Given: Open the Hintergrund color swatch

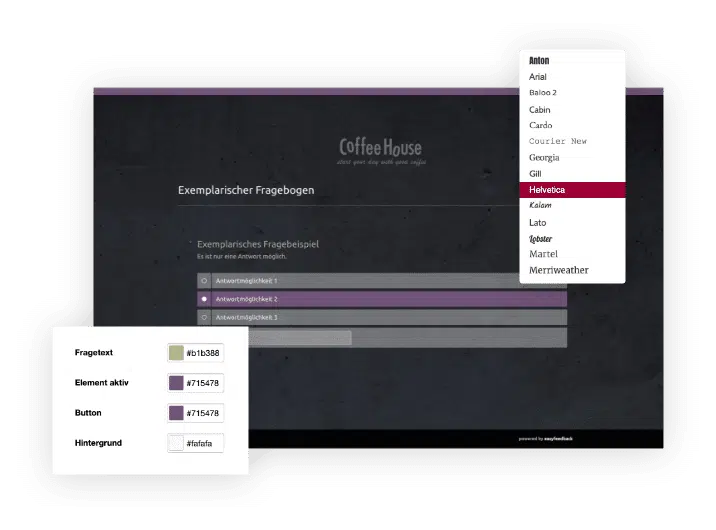Looking at the screenshot, I should [x=176, y=443].
